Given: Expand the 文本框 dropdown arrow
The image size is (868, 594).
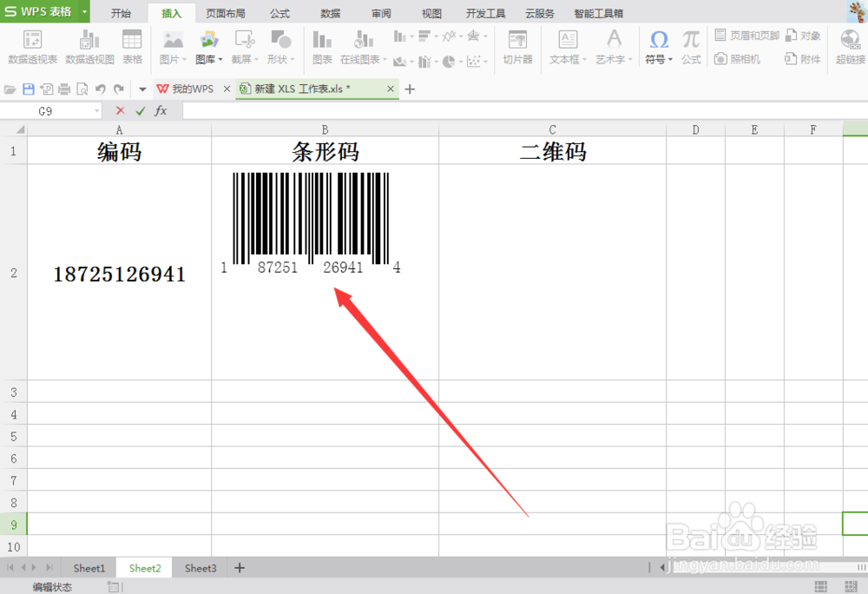Looking at the screenshot, I should 584,59.
